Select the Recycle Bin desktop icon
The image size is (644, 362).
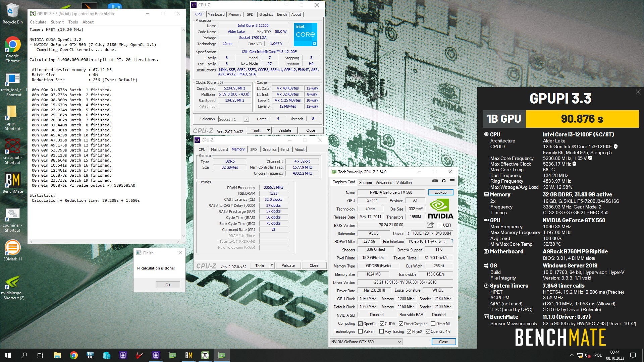tap(13, 14)
